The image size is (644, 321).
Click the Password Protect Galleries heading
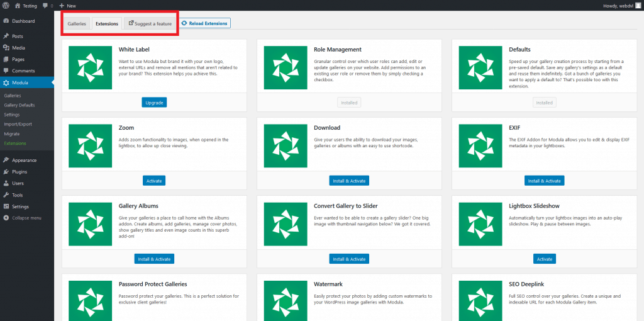click(153, 284)
